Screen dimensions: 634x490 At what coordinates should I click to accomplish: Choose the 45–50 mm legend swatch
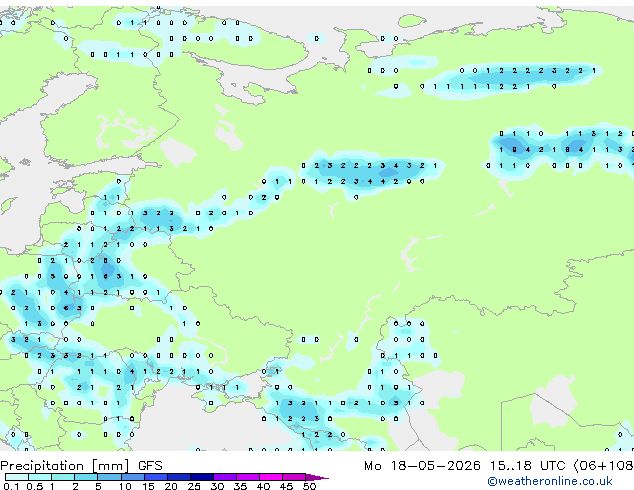(294, 477)
